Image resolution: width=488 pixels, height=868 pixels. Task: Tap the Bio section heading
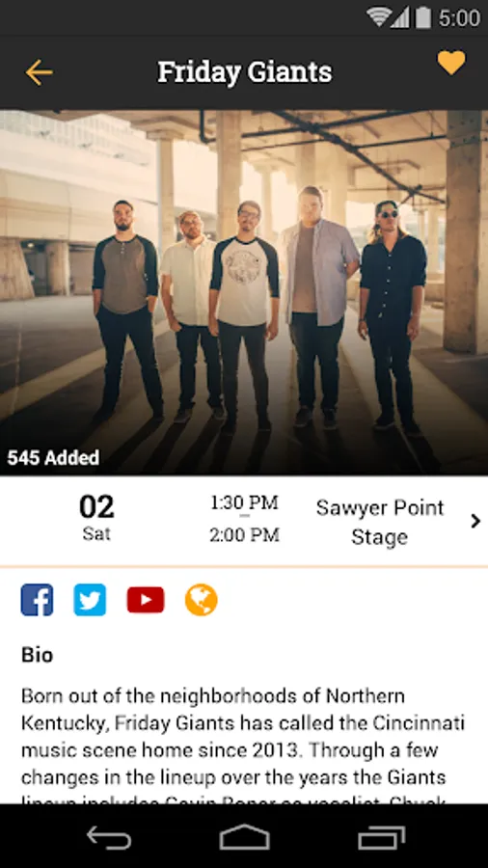(x=37, y=654)
